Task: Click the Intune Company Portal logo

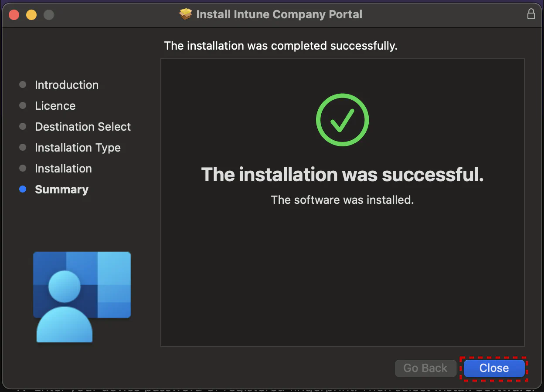Action: coord(82,297)
